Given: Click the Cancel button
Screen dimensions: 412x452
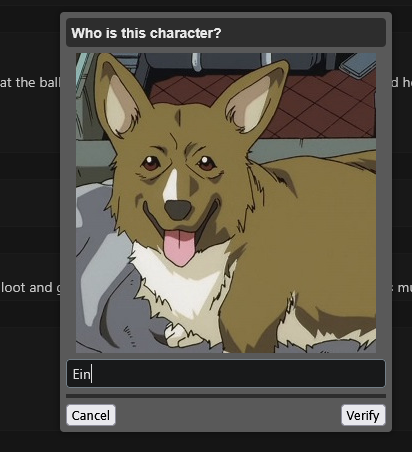Looking at the screenshot, I should coord(91,415).
